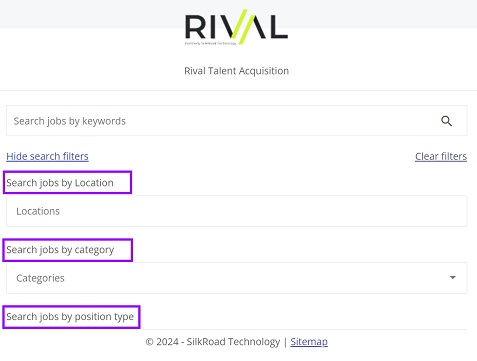Open the Categories dropdown

[236, 278]
